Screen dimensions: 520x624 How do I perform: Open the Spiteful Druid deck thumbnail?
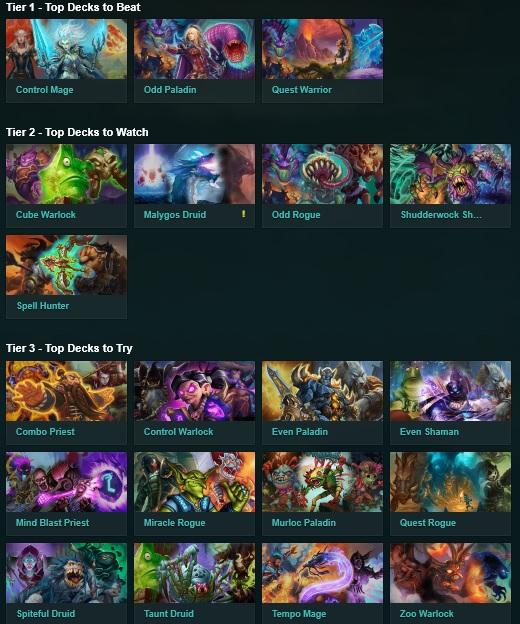pyautogui.click(x=66, y=573)
